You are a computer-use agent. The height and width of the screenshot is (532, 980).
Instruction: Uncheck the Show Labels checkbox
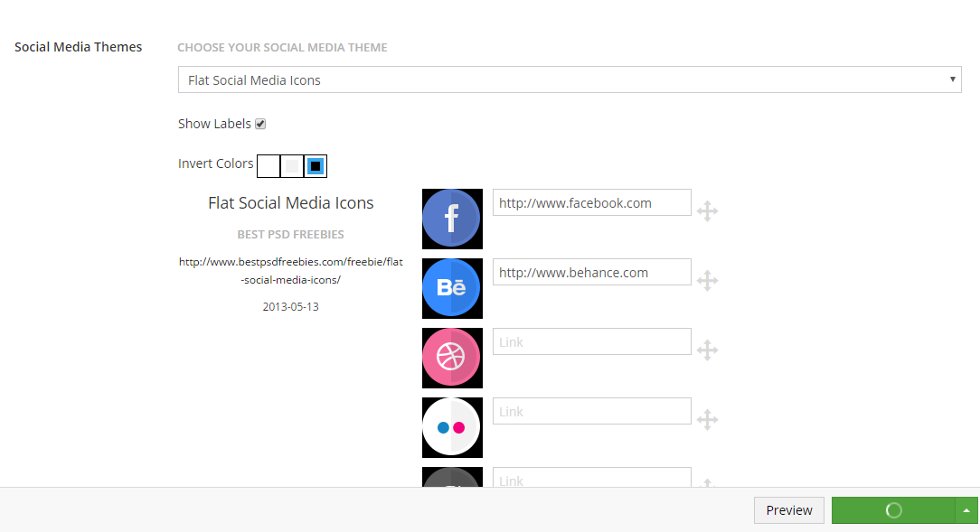point(260,124)
